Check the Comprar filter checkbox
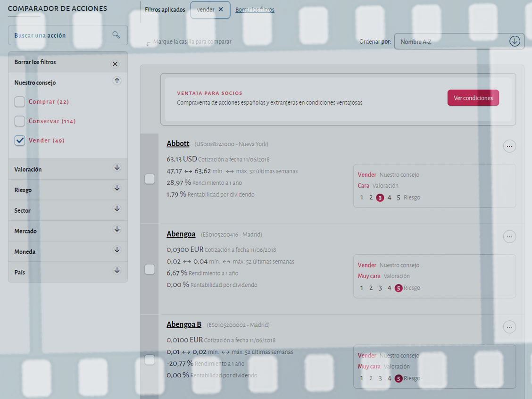The width and height of the screenshot is (532, 399). point(20,102)
